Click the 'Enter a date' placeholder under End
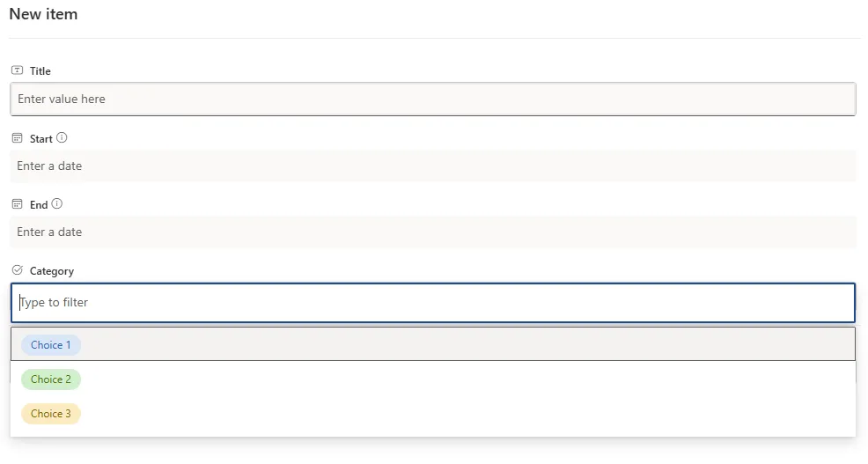868x464 pixels. pos(49,232)
